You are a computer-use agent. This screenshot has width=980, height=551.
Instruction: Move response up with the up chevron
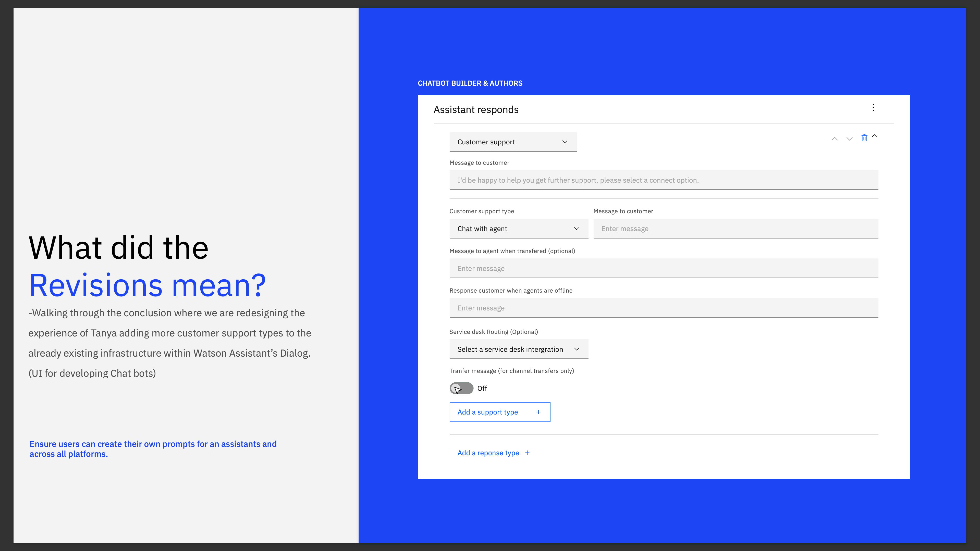(834, 139)
